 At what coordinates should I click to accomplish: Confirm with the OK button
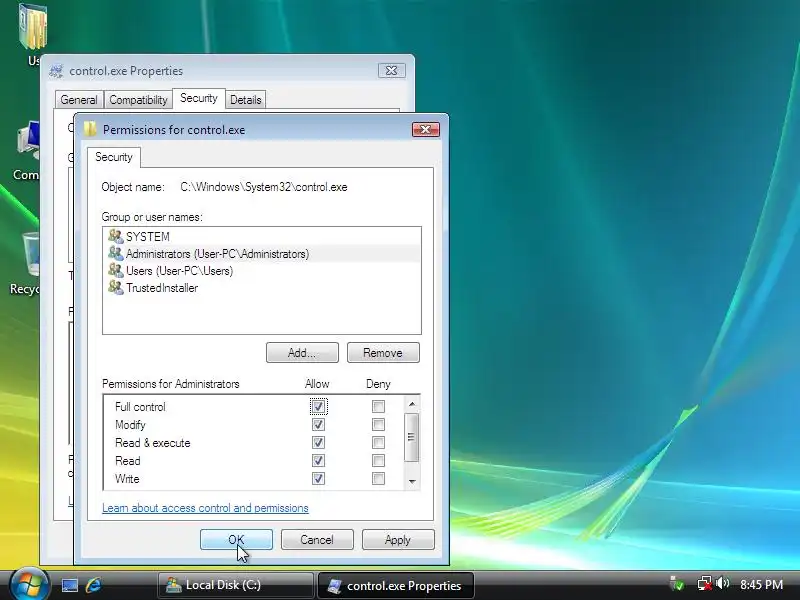pyautogui.click(x=236, y=539)
